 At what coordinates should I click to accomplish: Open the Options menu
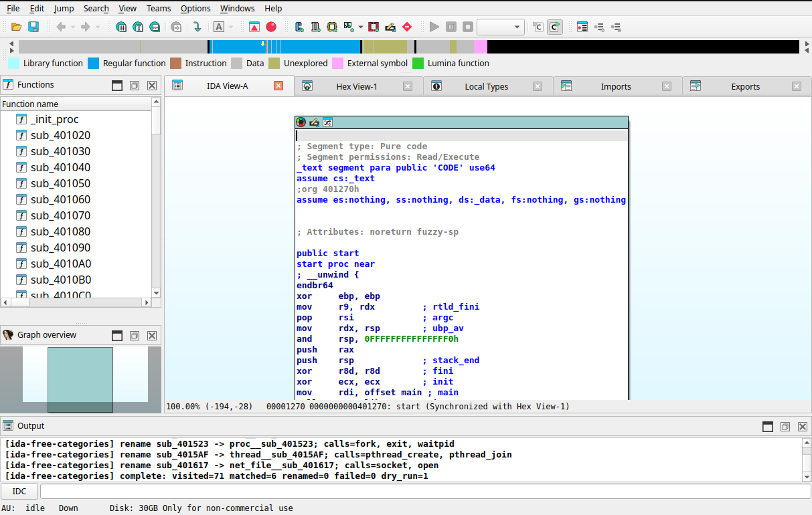click(x=195, y=8)
